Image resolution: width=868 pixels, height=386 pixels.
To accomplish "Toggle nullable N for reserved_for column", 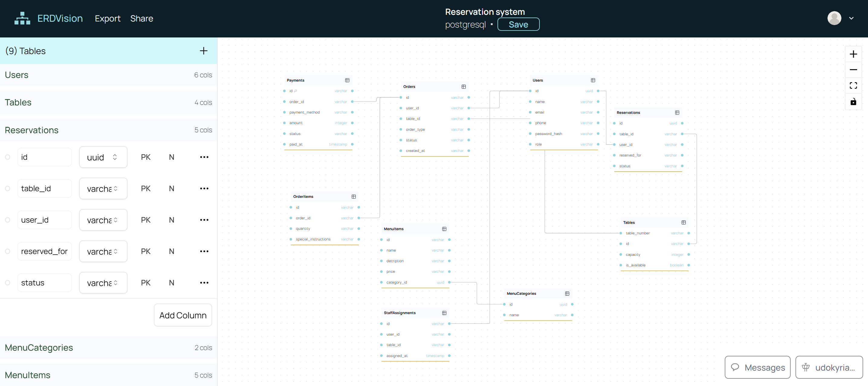I will [171, 251].
